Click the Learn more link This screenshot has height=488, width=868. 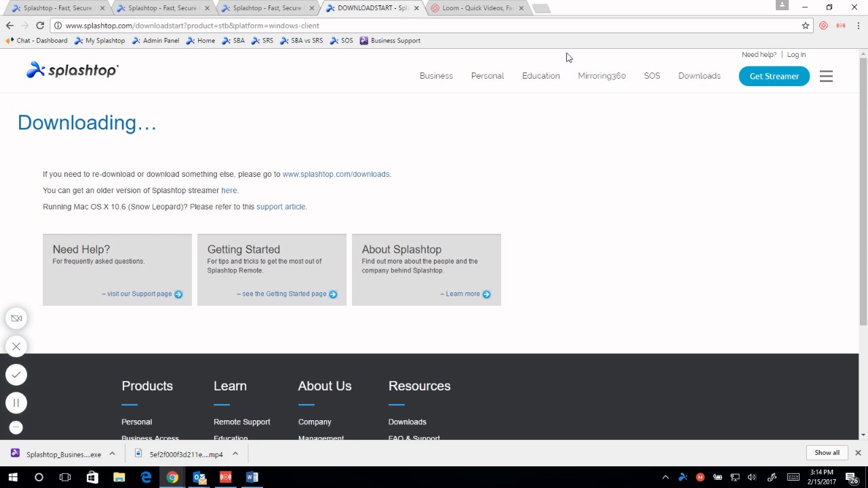462,294
